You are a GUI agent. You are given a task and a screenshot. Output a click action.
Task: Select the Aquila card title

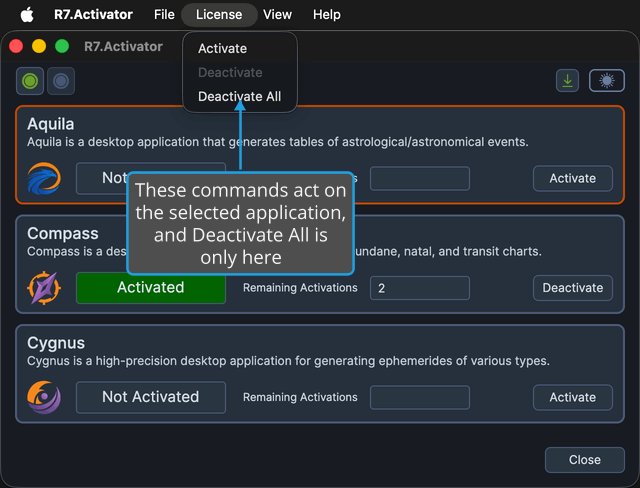(51, 124)
